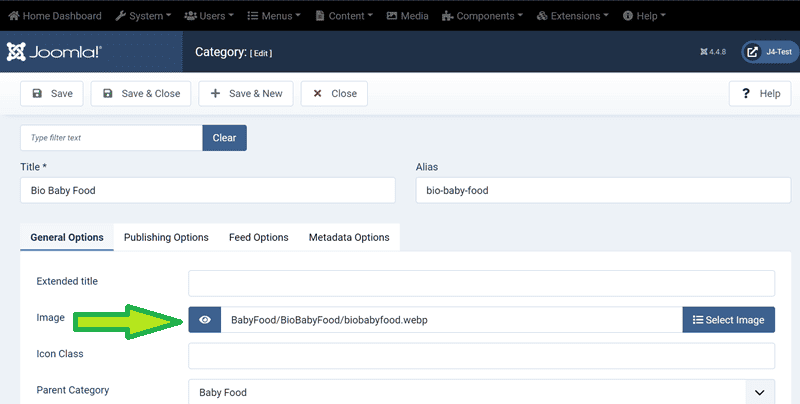Switch to Metadata Options tab
The width and height of the screenshot is (800, 404).
tap(348, 237)
